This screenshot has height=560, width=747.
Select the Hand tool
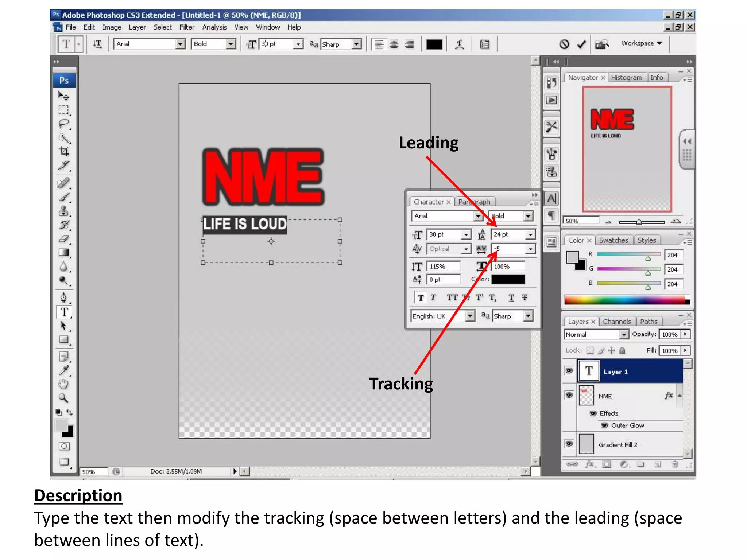[x=64, y=384]
